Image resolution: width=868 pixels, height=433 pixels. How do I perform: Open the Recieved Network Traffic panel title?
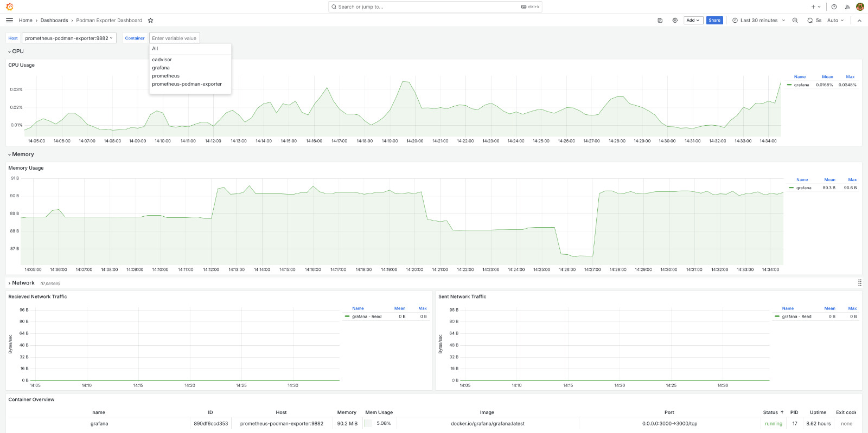coord(38,297)
